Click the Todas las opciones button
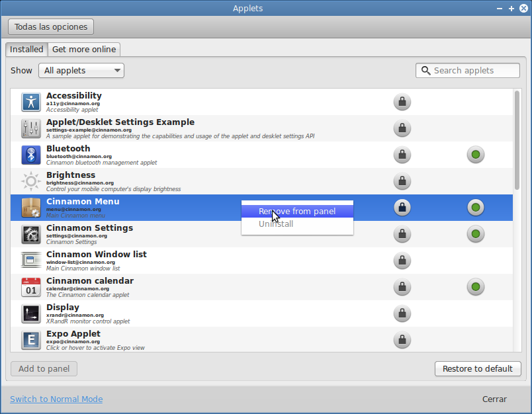This screenshot has width=532, height=414. point(51,27)
